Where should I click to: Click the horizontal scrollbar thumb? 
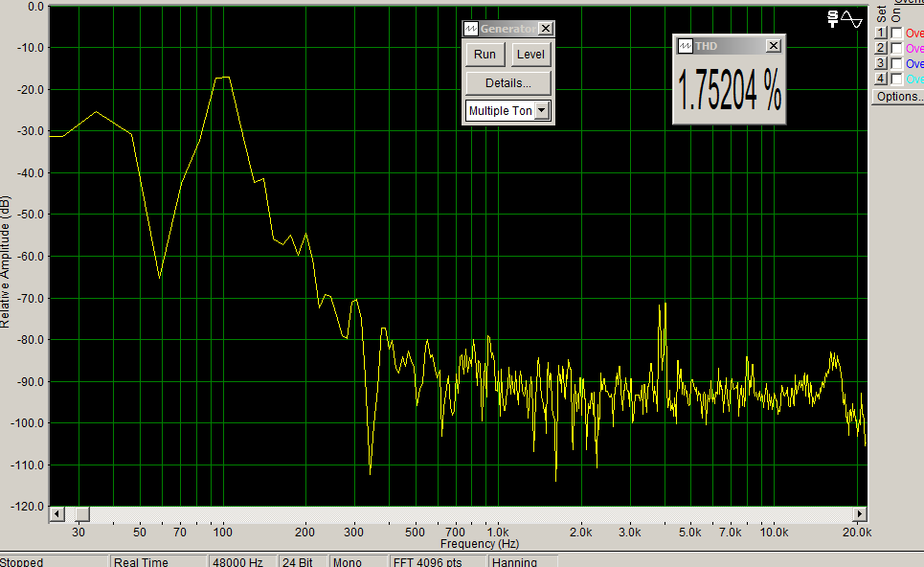pyautogui.click(x=82, y=514)
